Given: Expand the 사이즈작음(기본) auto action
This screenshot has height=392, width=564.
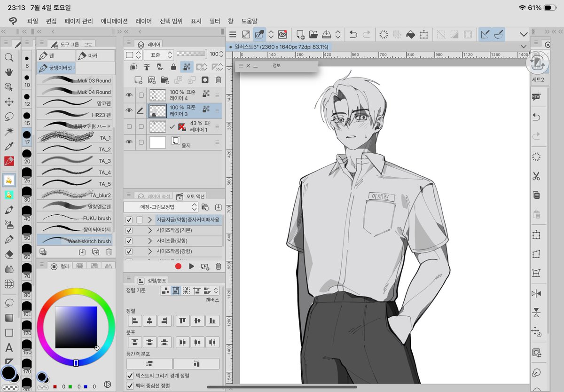Looking at the screenshot, I should (150, 230).
